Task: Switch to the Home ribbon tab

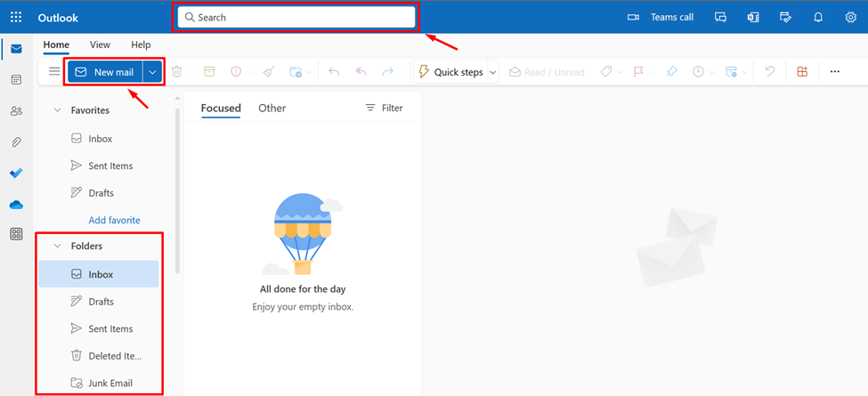Action: (56, 44)
